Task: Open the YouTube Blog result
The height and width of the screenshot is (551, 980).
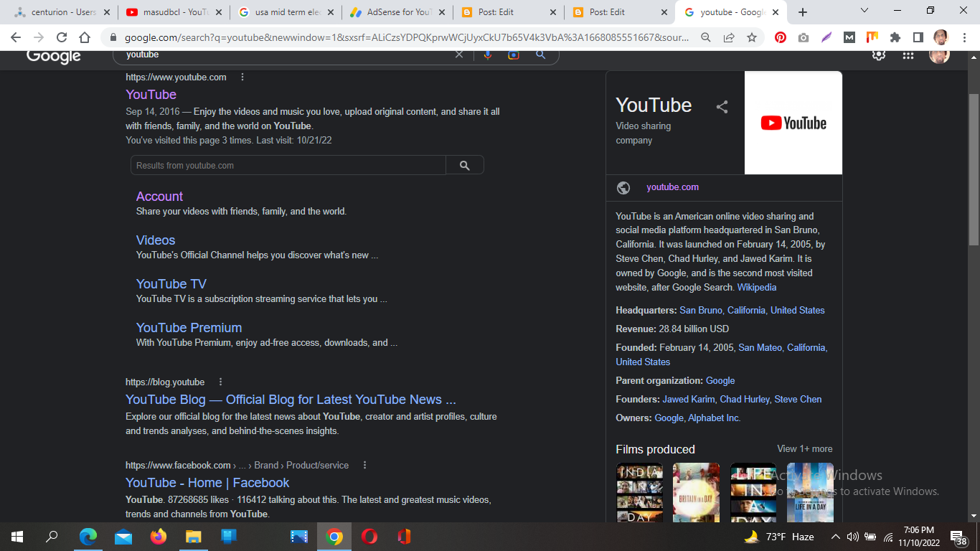Action: pos(291,400)
